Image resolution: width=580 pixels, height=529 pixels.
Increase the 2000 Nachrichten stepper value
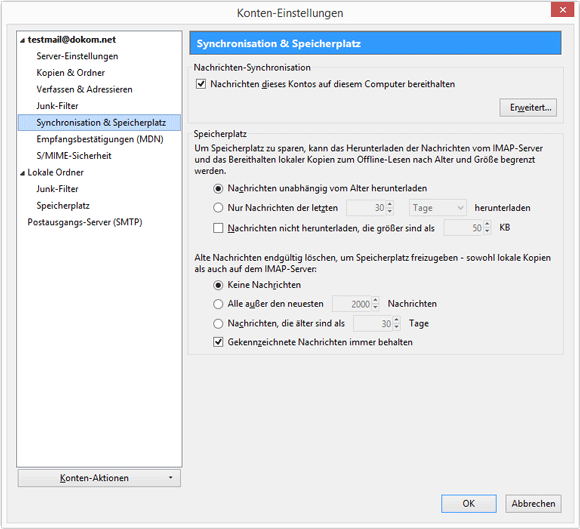pos(375,300)
